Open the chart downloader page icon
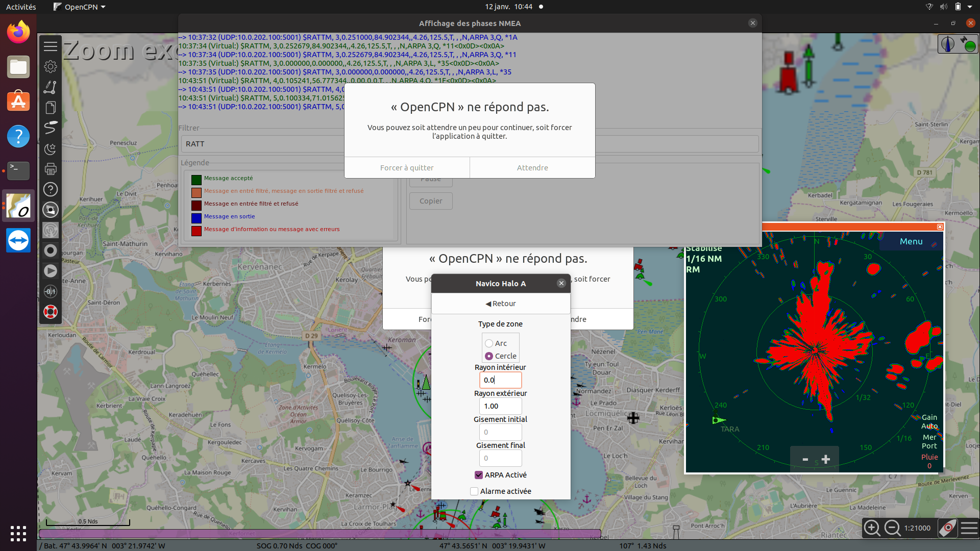980x551 pixels. [x=50, y=108]
